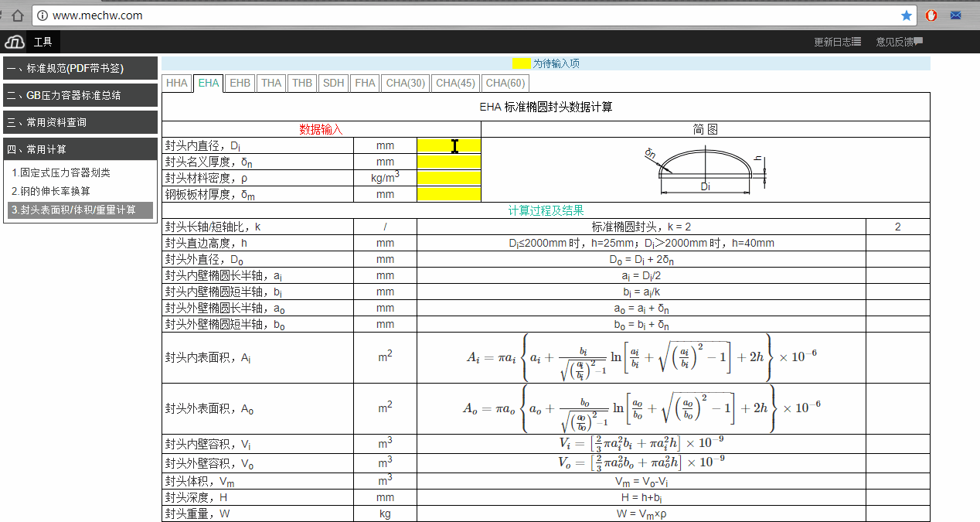This screenshot has width=980, height=522.
Task: Open the 更新日志 link
Action: tap(838, 42)
